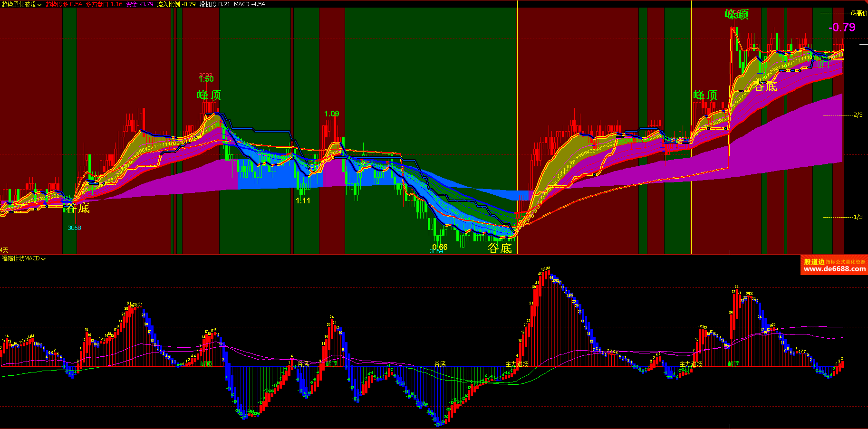Click the 最高价 price marker

point(858,13)
